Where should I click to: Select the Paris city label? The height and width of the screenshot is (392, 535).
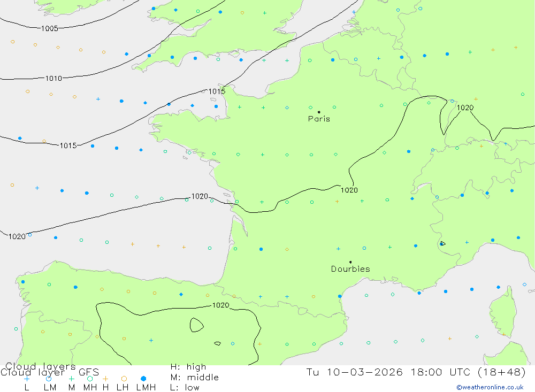pyautogui.click(x=319, y=119)
